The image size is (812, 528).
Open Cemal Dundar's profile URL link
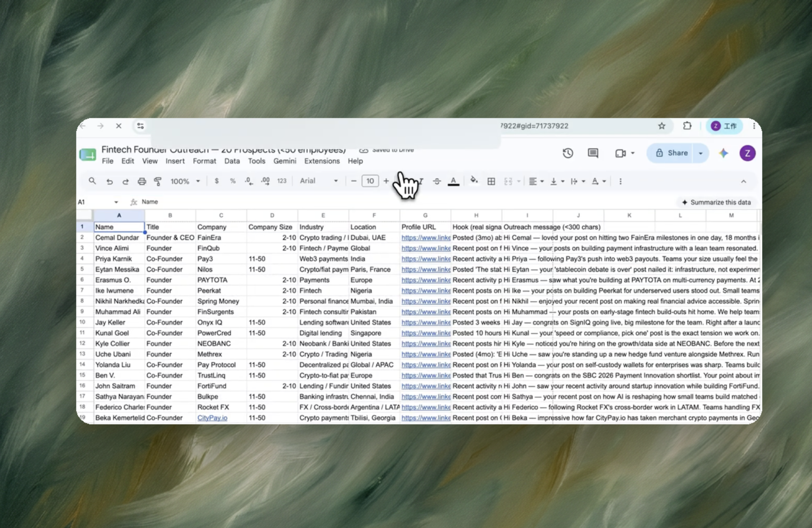(426, 238)
